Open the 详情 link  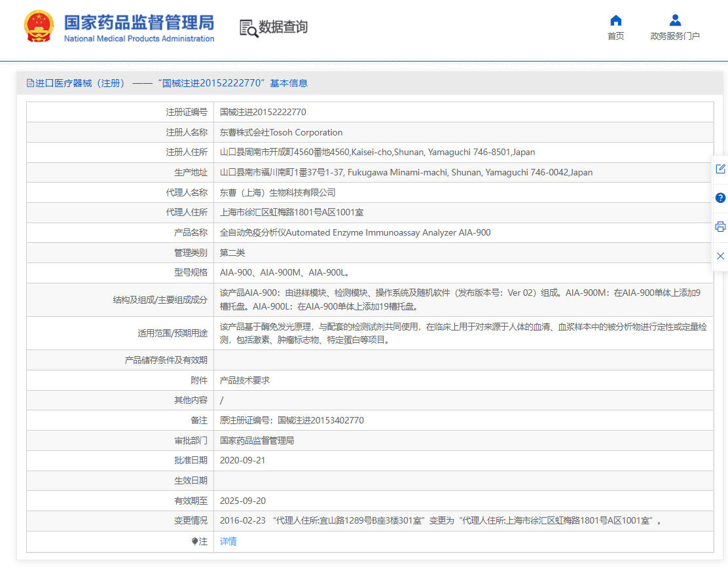click(x=228, y=541)
